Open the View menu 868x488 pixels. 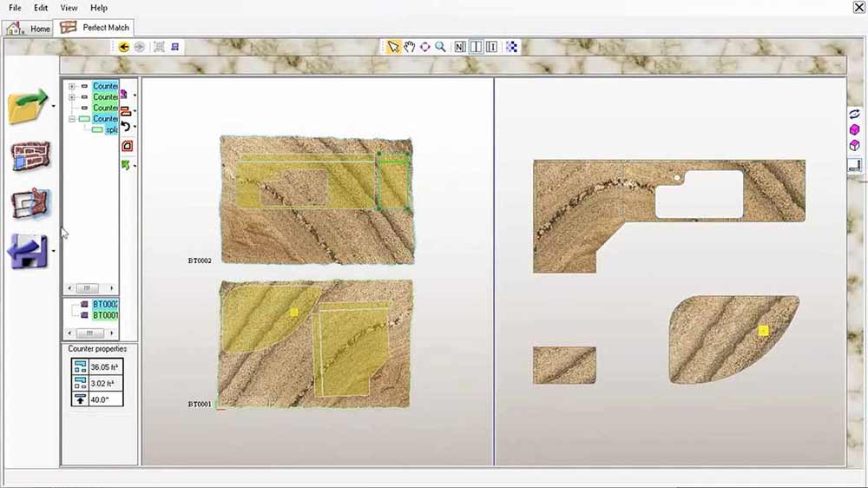point(69,8)
